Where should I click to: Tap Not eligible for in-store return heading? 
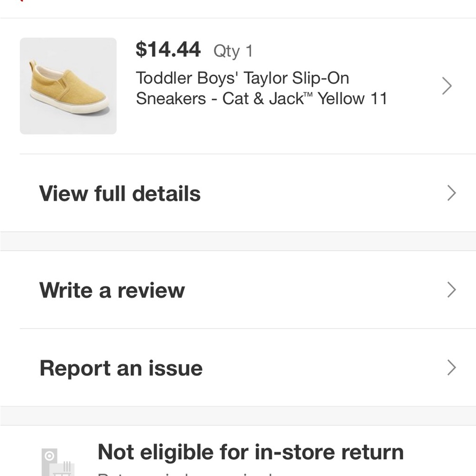(x=251, y=452)
